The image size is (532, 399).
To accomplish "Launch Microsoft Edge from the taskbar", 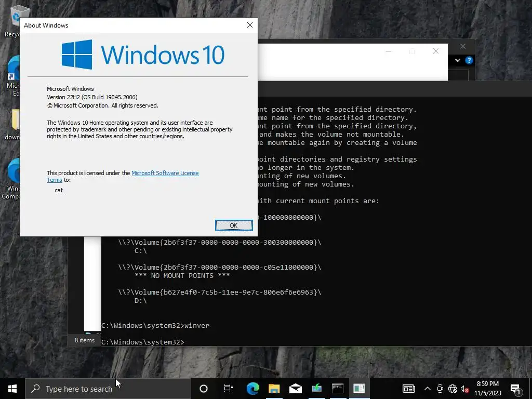I will 253,389.
